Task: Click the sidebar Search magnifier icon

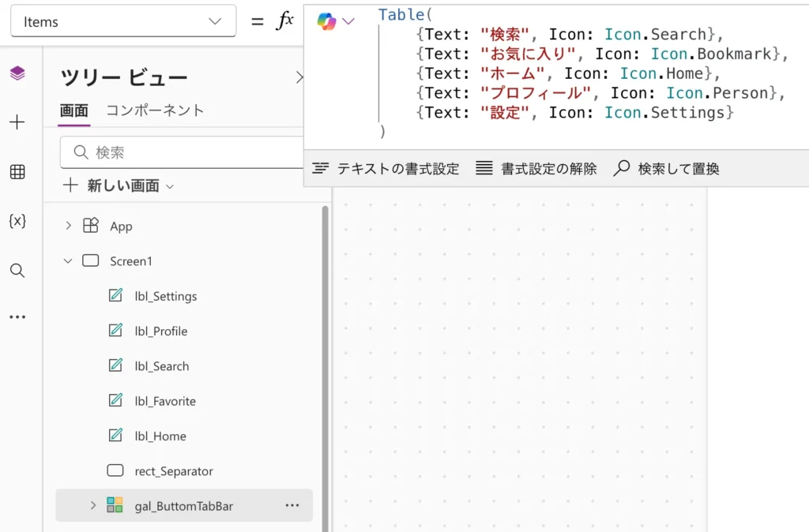Action: [17, 271]
